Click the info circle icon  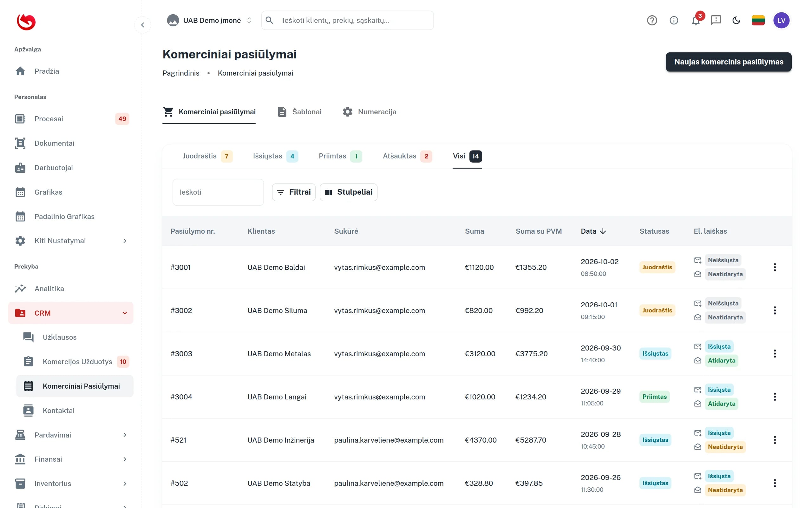pos(673,21)
